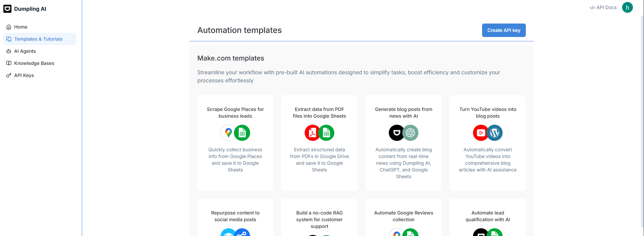
Task: Click Google Sheets icon in Scrape Google Places card
Action: 242,133
